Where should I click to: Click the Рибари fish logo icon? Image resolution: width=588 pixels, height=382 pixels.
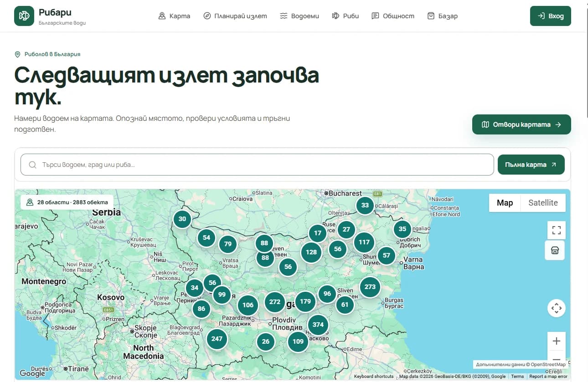coord(24,16)
